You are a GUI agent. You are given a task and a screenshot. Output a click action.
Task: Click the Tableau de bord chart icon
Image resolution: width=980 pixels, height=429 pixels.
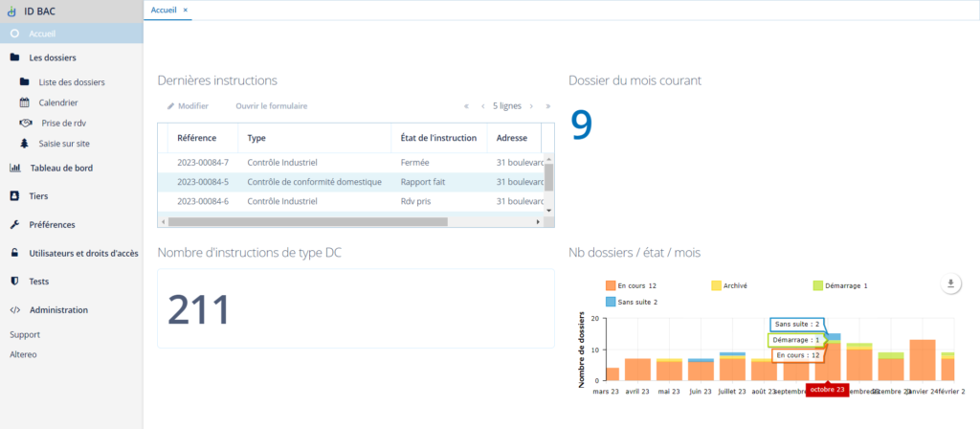[x=14, y=169]
